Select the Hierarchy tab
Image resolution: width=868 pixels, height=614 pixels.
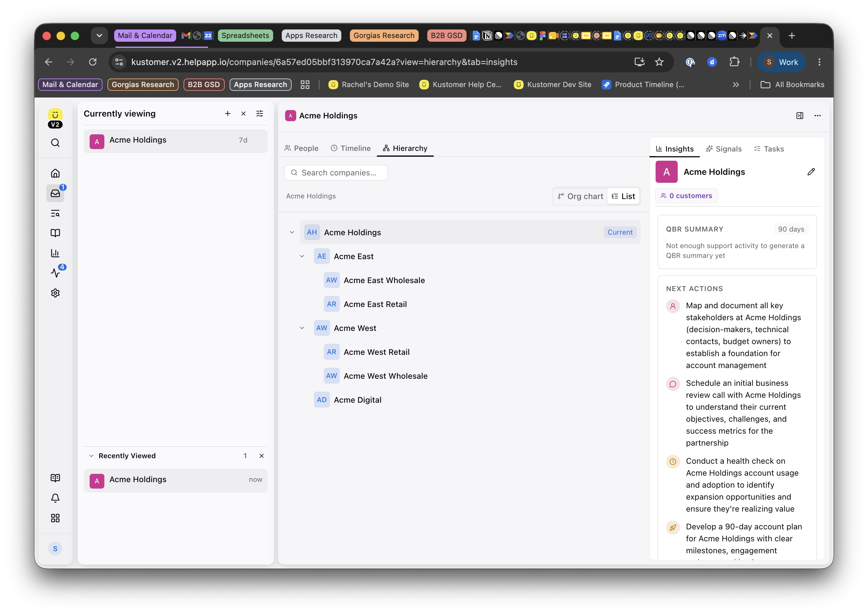coord(405,148)
